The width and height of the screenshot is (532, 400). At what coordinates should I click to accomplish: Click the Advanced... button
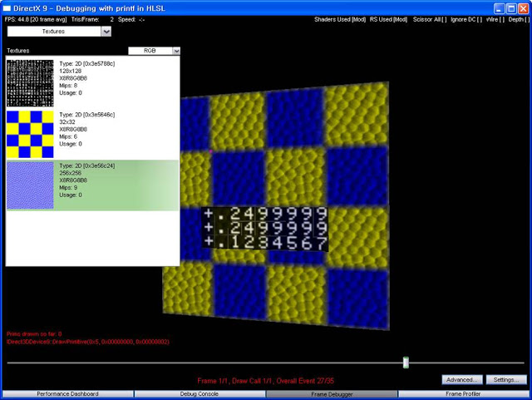tap(461, 379)
